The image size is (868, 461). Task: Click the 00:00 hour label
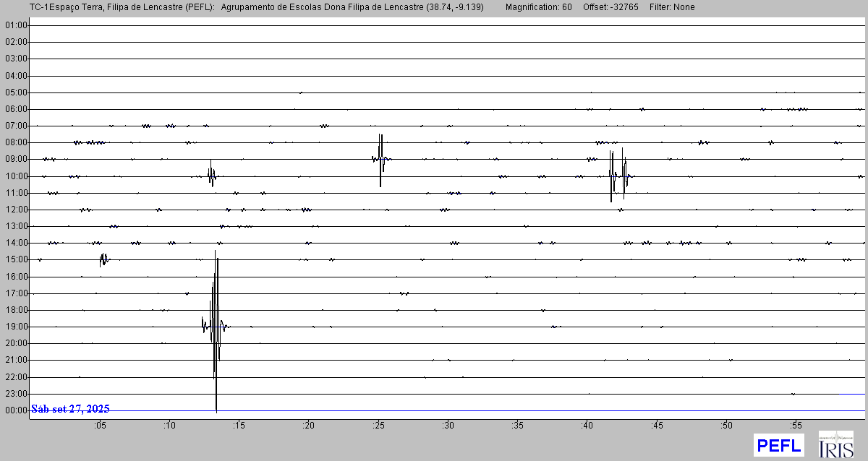pos(16,410)
